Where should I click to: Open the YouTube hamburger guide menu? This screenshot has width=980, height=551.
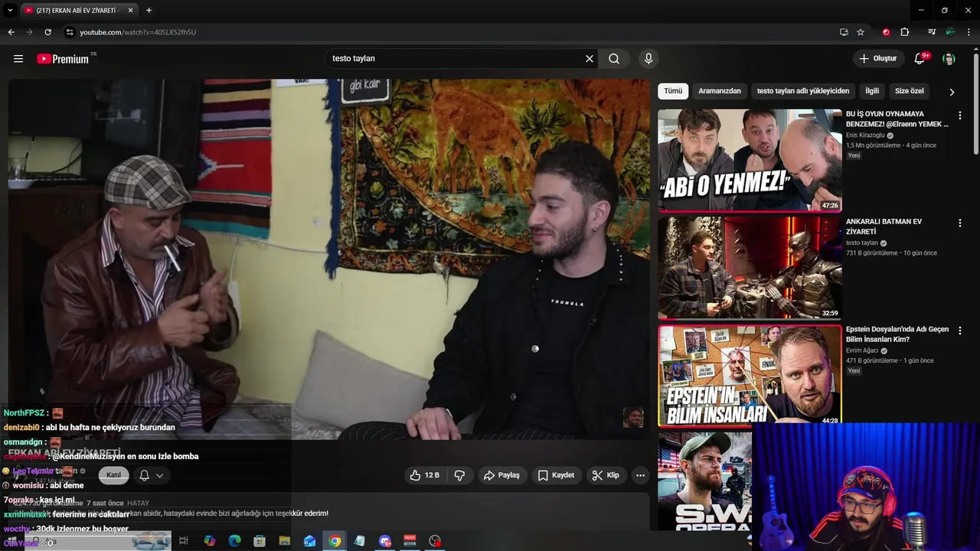point(18,59)
